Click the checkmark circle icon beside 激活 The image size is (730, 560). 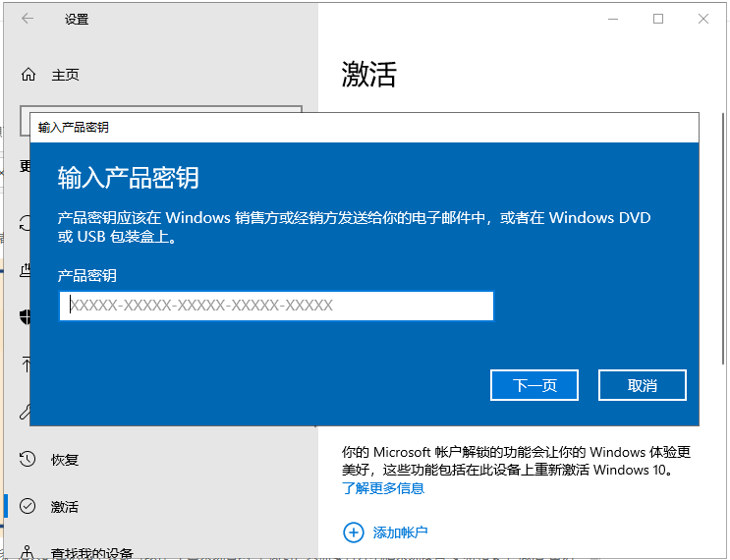tap(28, 507)
